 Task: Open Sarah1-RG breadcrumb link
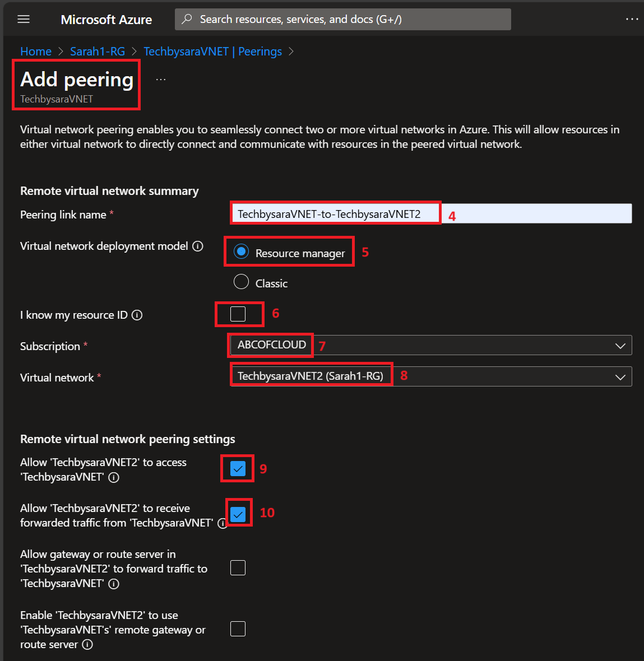(98, 52)
